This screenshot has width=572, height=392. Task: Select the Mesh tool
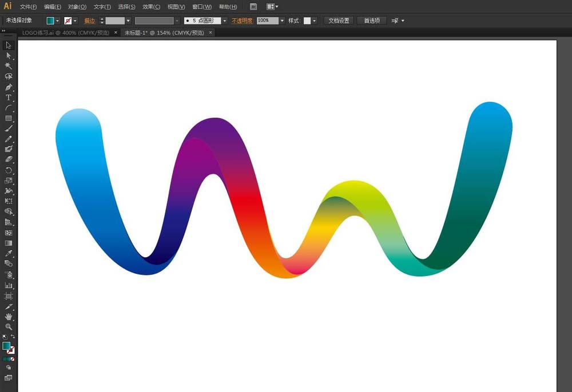(x=9, y=233)
